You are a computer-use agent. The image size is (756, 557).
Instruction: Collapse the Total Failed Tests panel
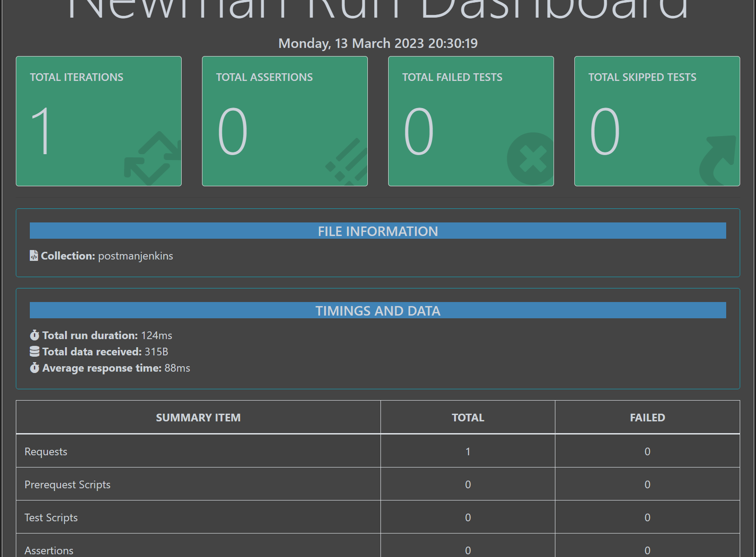pos(470,121)
